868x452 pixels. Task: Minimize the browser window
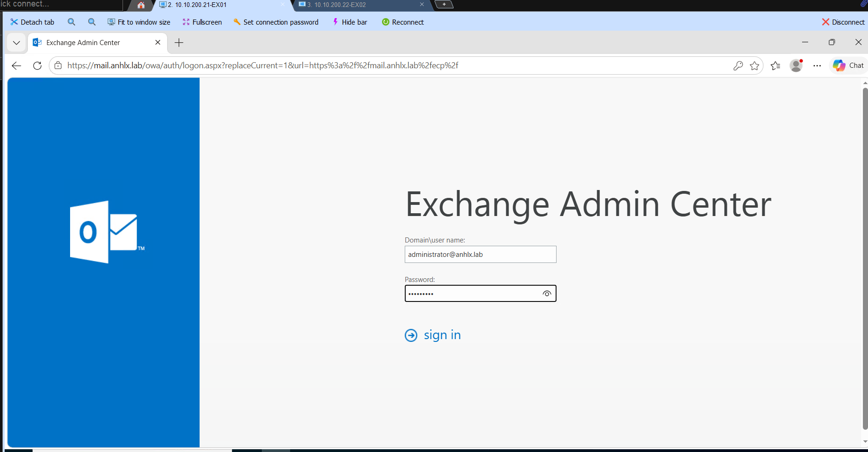[x=805, y=42]
